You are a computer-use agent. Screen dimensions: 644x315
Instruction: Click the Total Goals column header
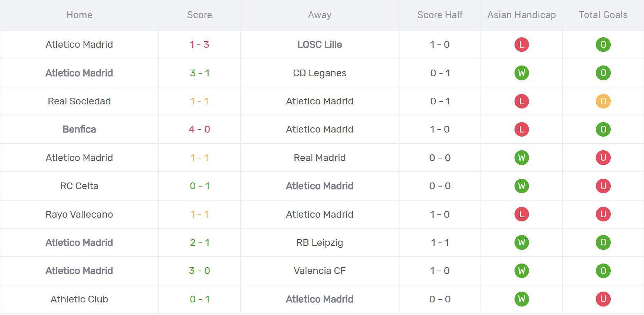point(603,15)
